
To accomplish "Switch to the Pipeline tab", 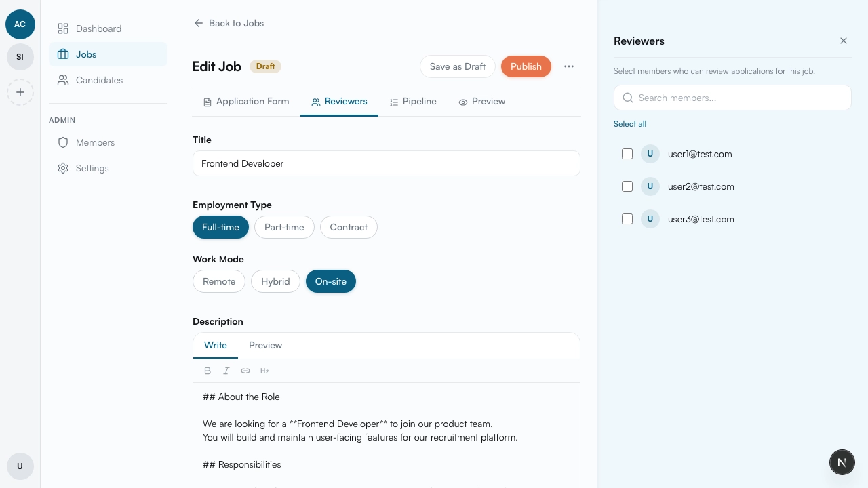I will [413, 102].
